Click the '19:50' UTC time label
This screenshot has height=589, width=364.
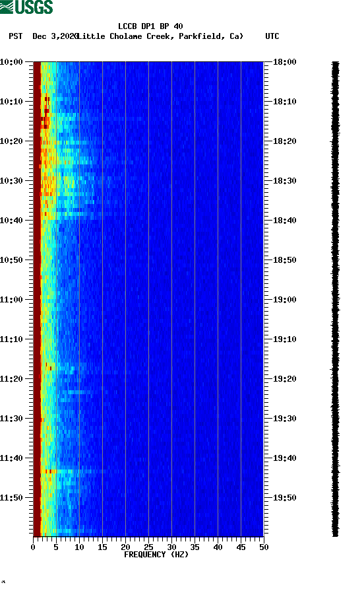pos(284,498)
